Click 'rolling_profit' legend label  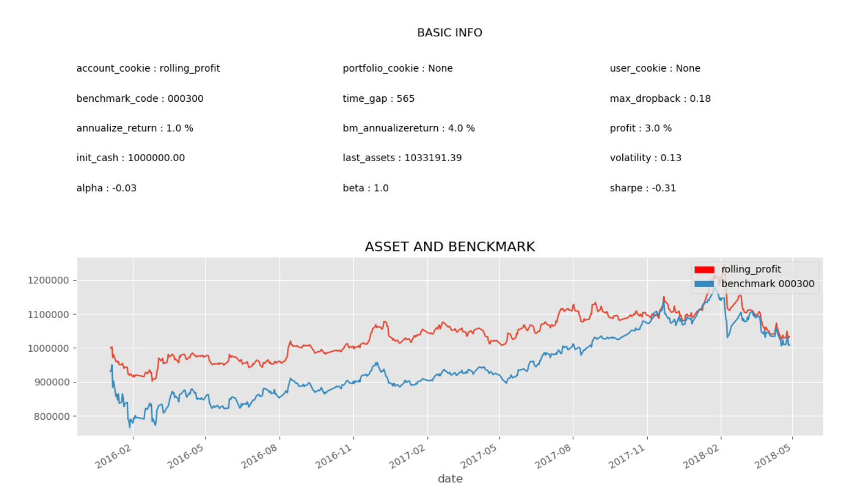click(x=751, y=269)
